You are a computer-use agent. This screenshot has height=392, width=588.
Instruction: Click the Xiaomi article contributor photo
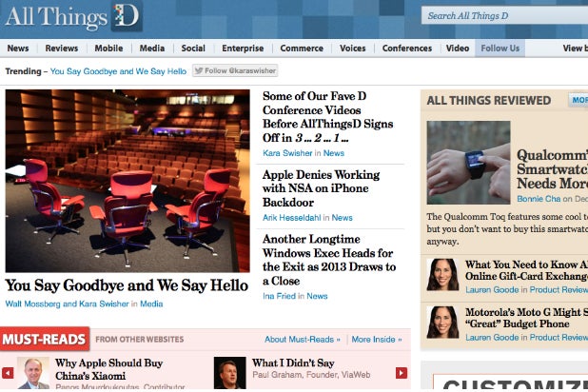pos(33,373)
